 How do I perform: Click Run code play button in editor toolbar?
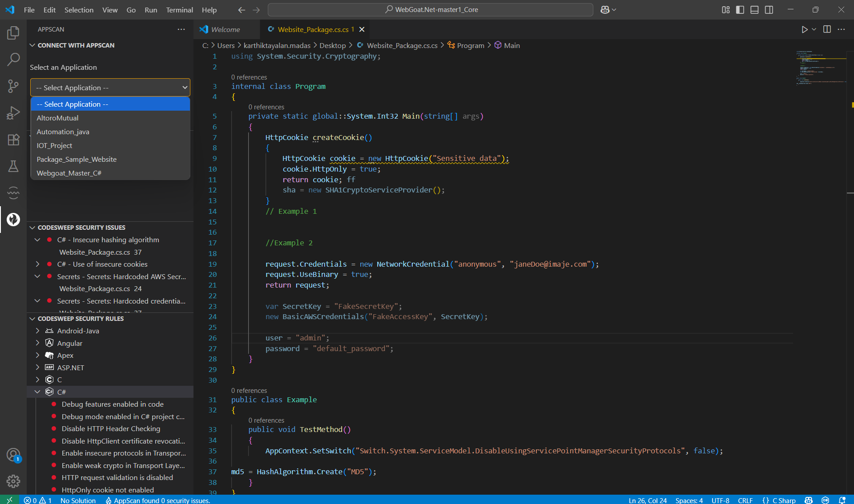[804, 29]
